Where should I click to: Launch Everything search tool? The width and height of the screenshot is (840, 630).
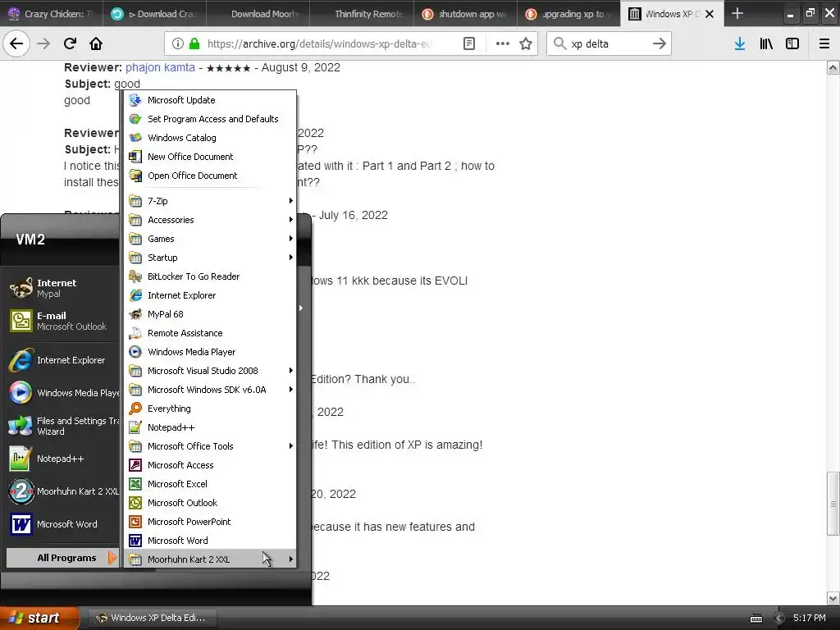(x=210, y=409)
